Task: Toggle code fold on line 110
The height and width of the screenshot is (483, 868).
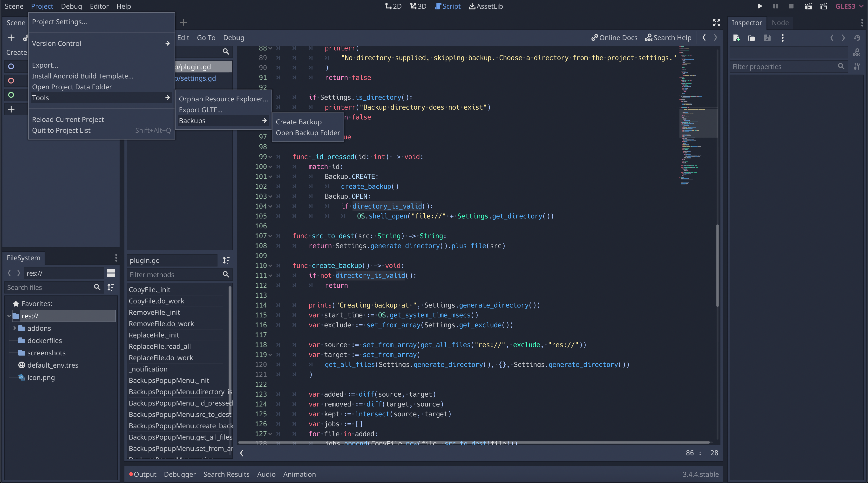Action: tap(270, 266)
